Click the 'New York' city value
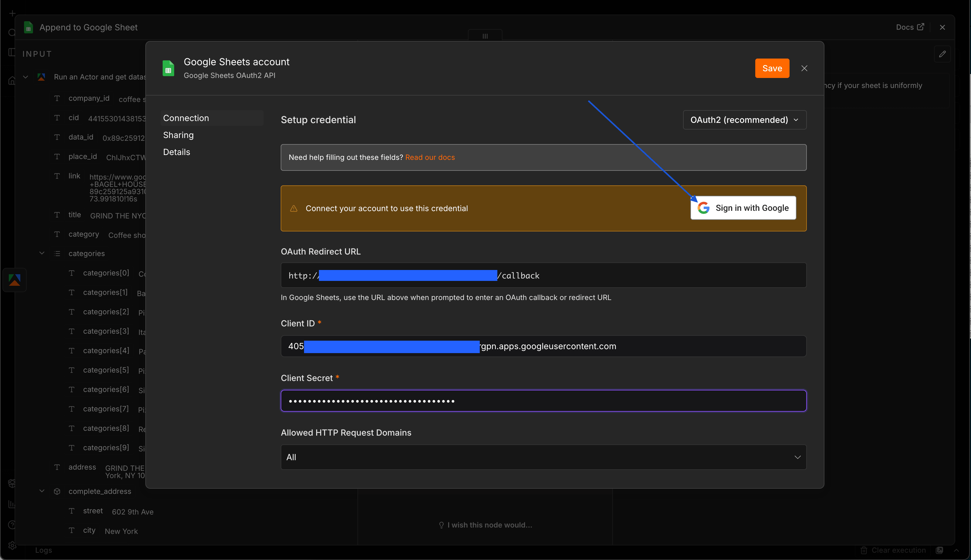Viewport: 971px width, 560px height. click(121, 531)
